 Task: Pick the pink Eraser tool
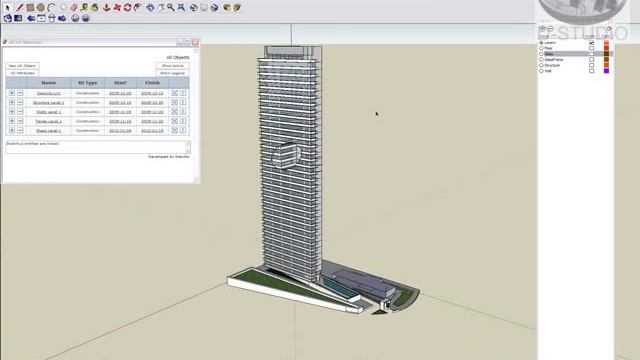click(x=74, y=7)
